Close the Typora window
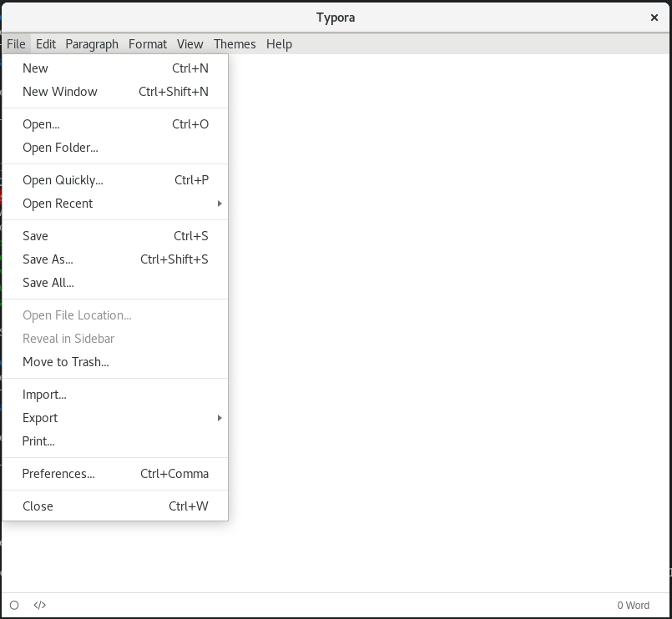672x619 pixels. [654, 18]
